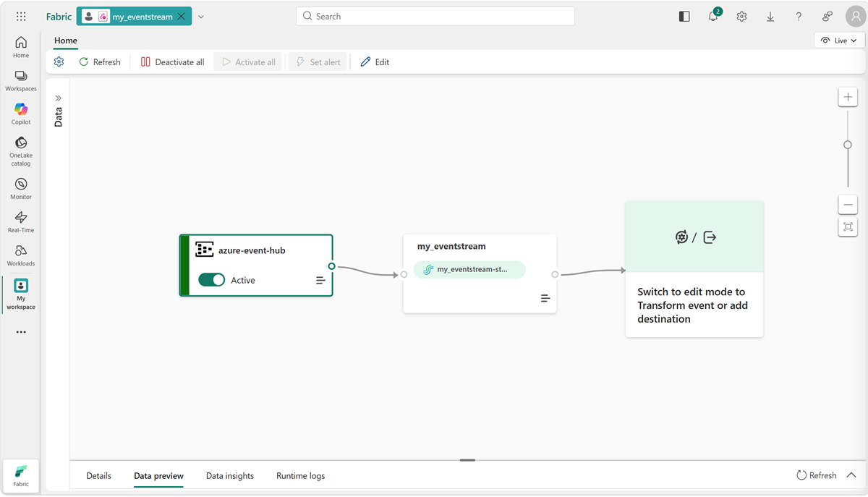
Task: Show more sidebar options ellipsis
Action: (21, 332)
